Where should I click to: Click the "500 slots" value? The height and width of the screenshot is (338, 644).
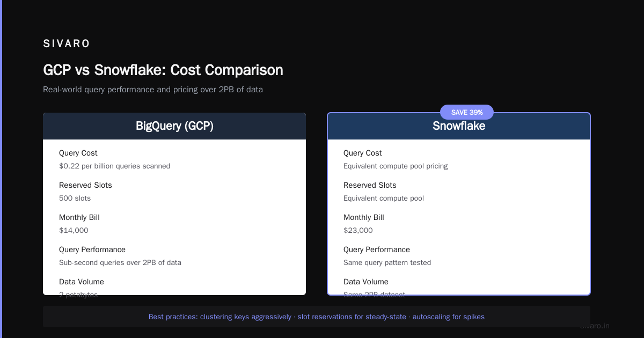point(75,199)
